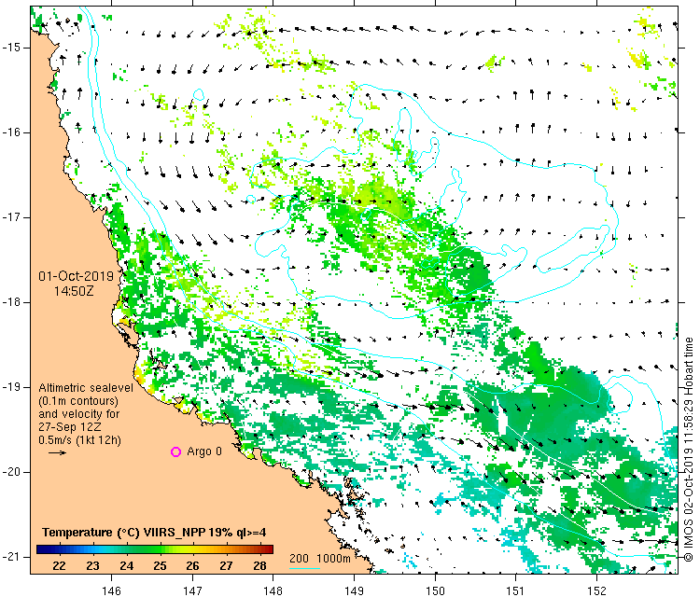Click latitude axis label -17
Screen dimensions: 700x597
[10, 217]
